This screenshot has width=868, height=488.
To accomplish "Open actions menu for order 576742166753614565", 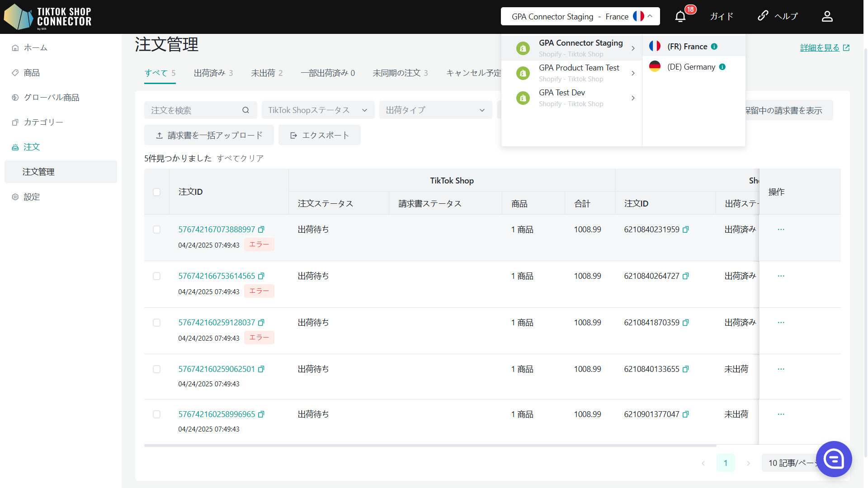I will (x=781, y=276).
